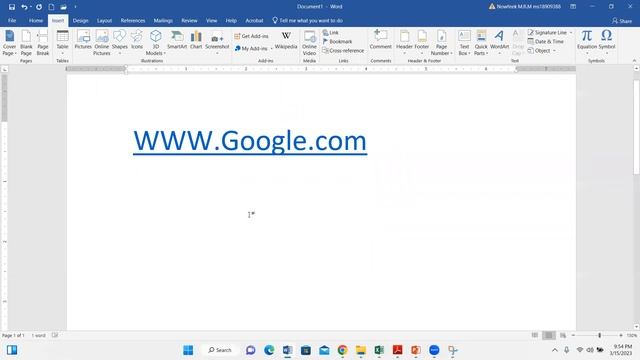This screenshot has width=640, height=360.
Task: Open the Page Number dropdown
Action: click(441, 42)
